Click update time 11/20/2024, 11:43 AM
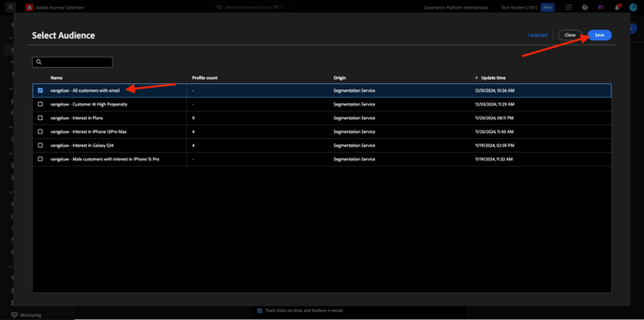The image size is (644, 320). [x=494, y=132]
